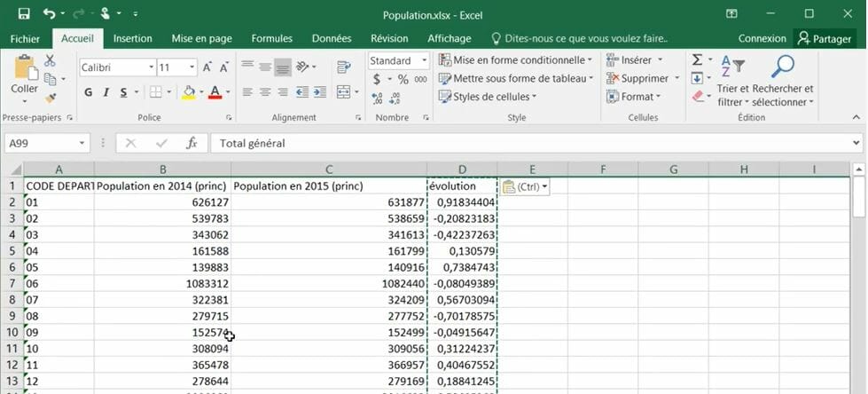Toggle bottom vertical alignment
Image resolution: width=868 pixels, height=394 pixels.
click(283, 67)
